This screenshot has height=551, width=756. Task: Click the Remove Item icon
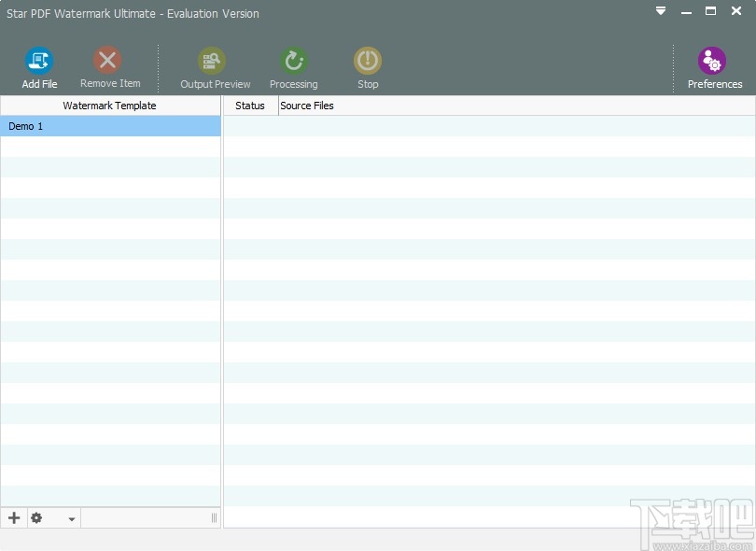click(x=107, y=61)
